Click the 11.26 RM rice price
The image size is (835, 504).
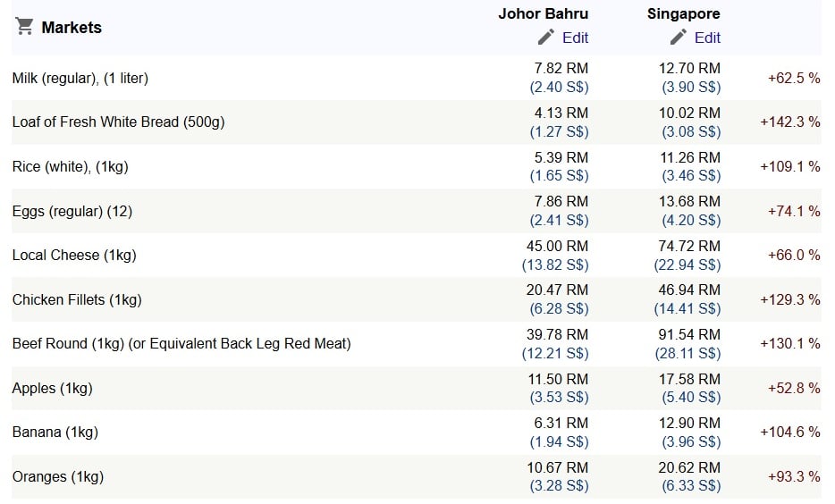[689, 158]
